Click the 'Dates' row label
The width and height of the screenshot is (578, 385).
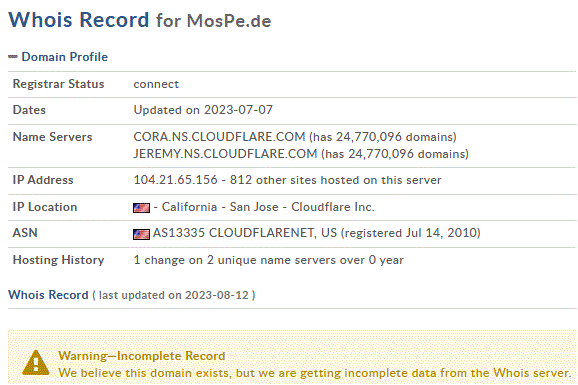(x=29, y=110)
